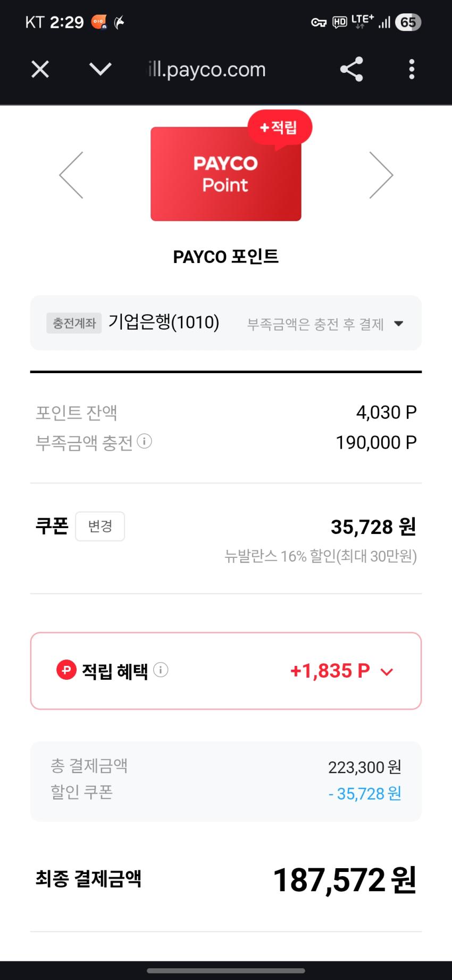Tap the coupon amount 35,728 원

pos(373,526)
